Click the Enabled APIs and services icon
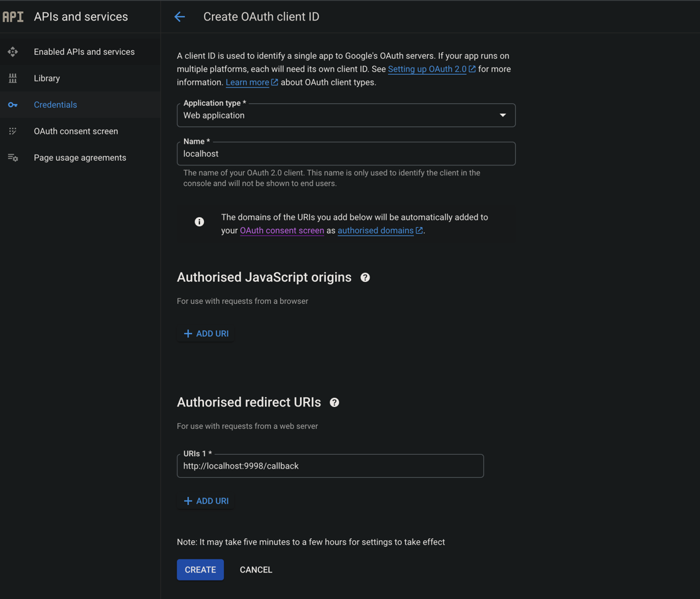The image size is (700, 599). [13, 52]
